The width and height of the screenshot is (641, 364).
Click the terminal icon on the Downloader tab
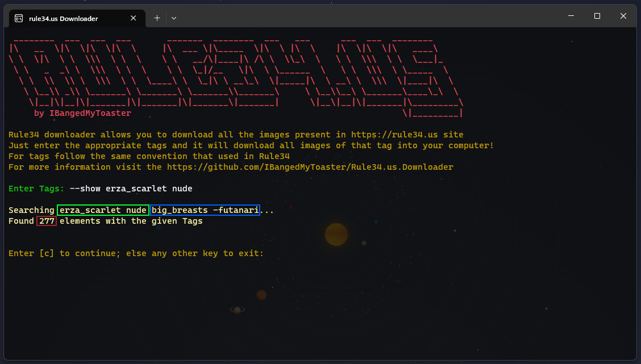pyautogui.click(x=19, y=18)
